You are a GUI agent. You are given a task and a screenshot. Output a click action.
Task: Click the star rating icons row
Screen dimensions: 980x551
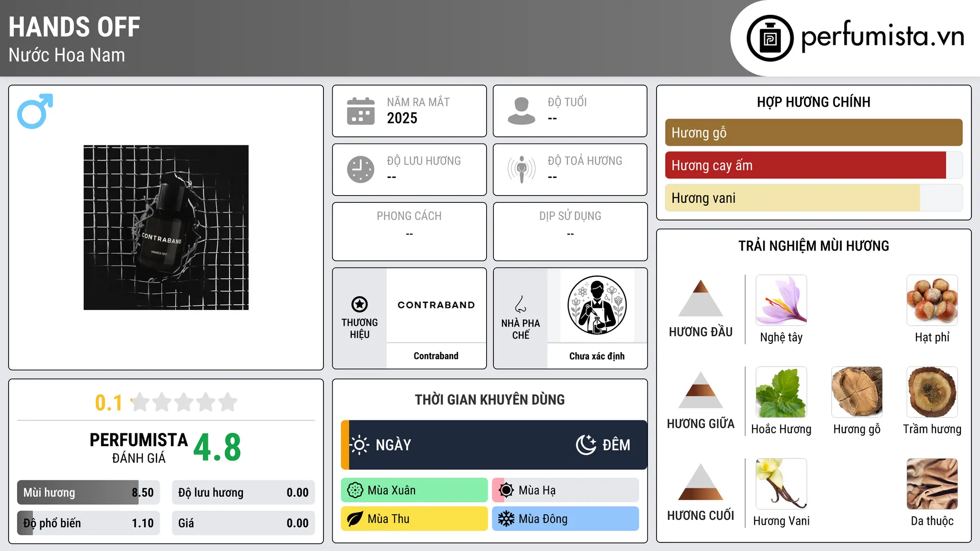pyautogui.click(x=184, y=402)
